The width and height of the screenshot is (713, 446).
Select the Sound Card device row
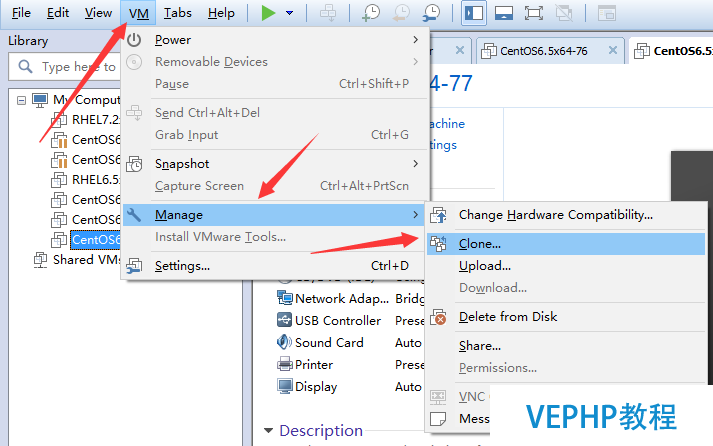pyautogui.click(x=350, y=342)
